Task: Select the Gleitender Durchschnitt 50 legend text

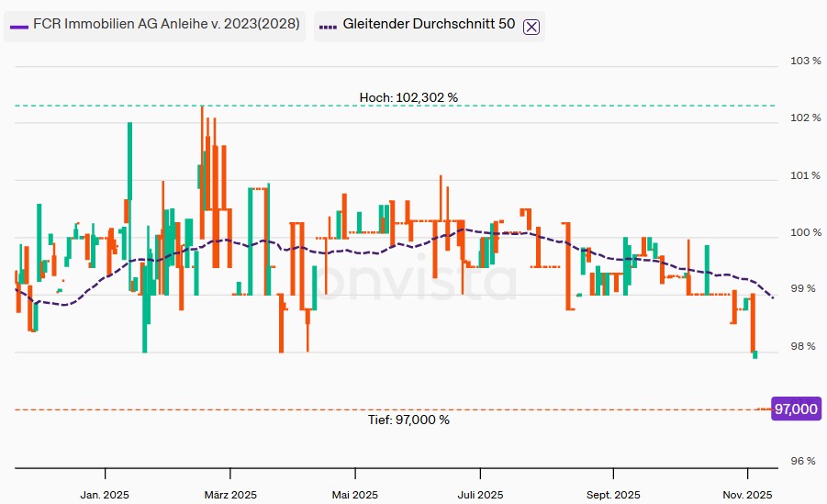Action: click(429, 25)
